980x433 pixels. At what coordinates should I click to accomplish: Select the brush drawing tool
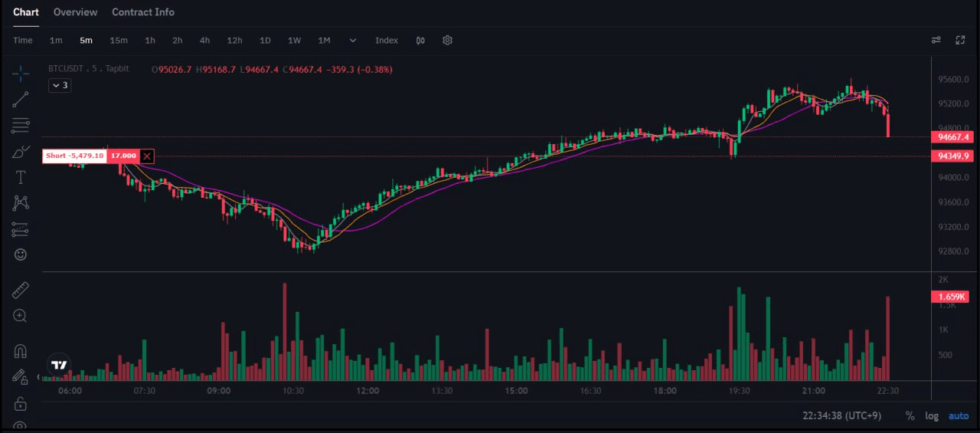21,152
